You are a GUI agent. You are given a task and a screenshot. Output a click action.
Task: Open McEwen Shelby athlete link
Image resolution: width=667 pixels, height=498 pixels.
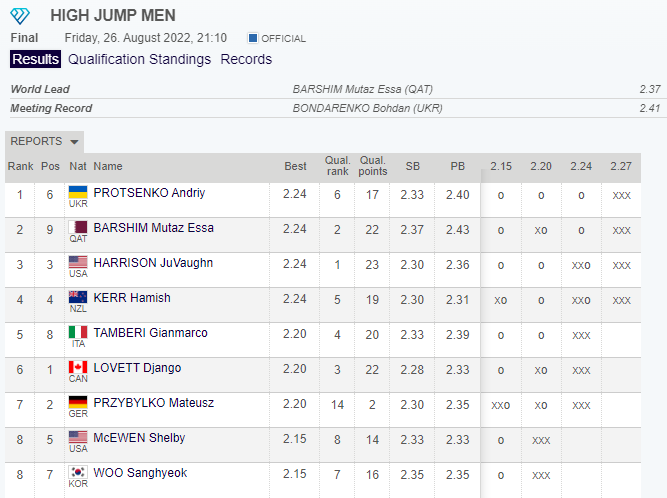tap(139, 438)
